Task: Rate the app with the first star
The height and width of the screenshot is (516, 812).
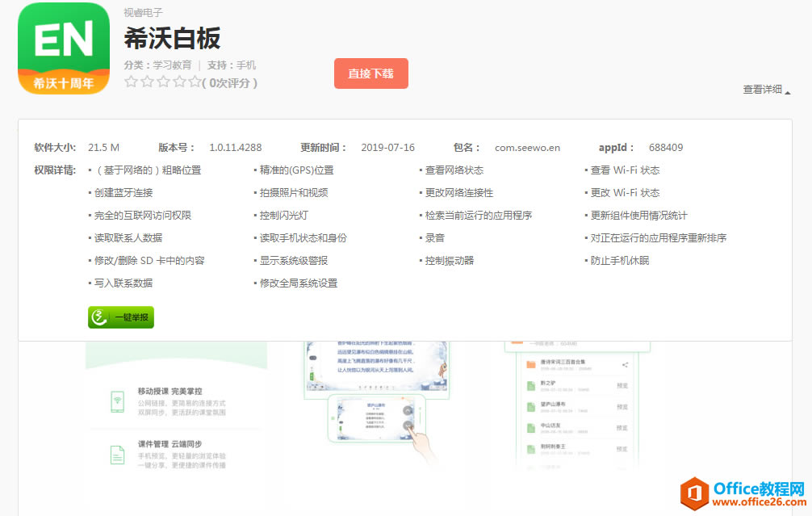Action: coord(131,82)
